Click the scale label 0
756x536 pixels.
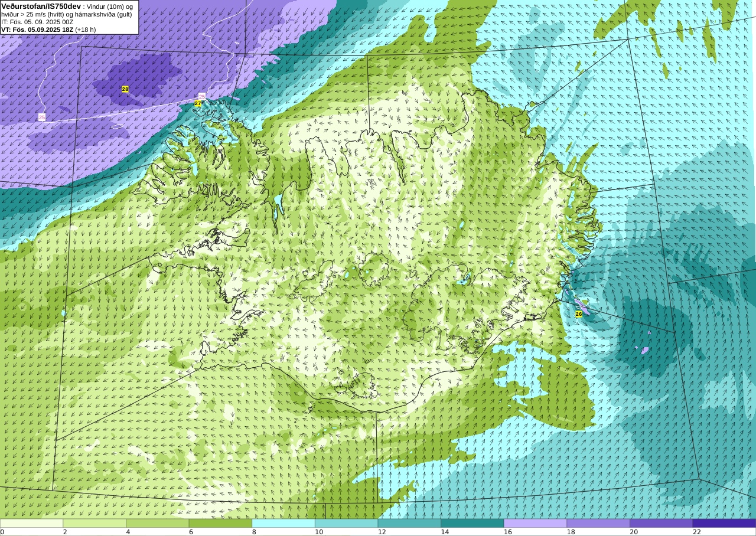[2, 532]
